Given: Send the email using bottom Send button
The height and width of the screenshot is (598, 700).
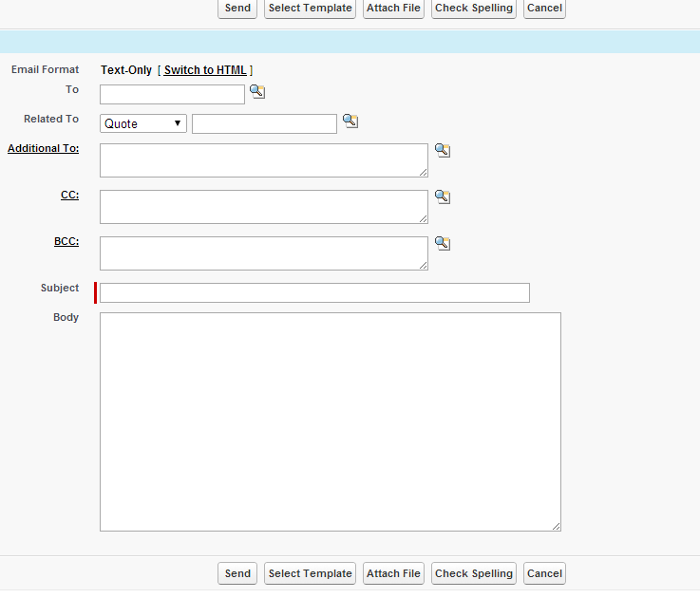Looking at the screenshot, I should click(237, 573).
